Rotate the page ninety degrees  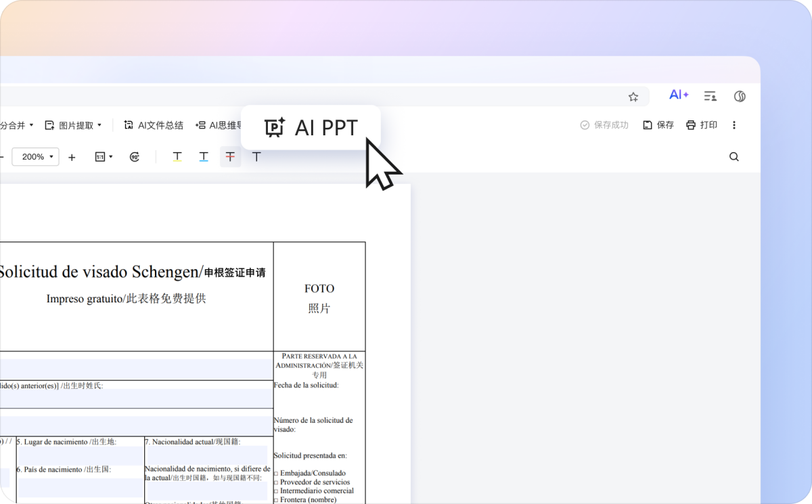(x=135, y=156)
